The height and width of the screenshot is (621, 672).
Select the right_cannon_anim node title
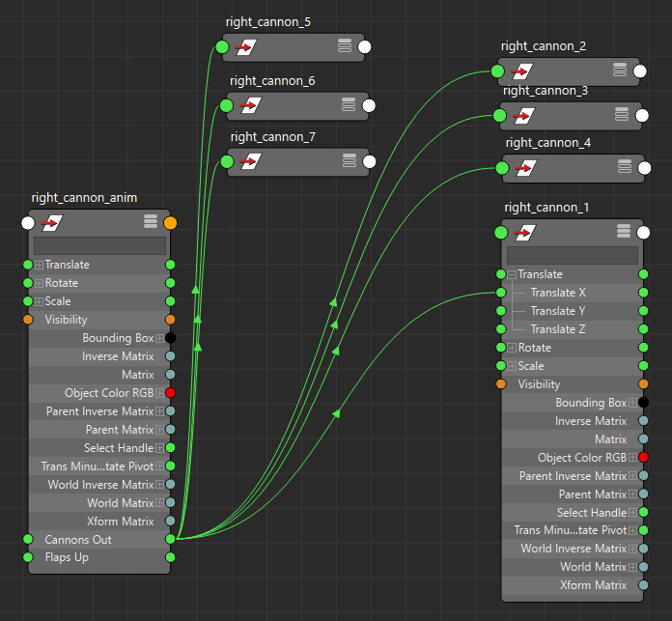[x=84, y=197]
